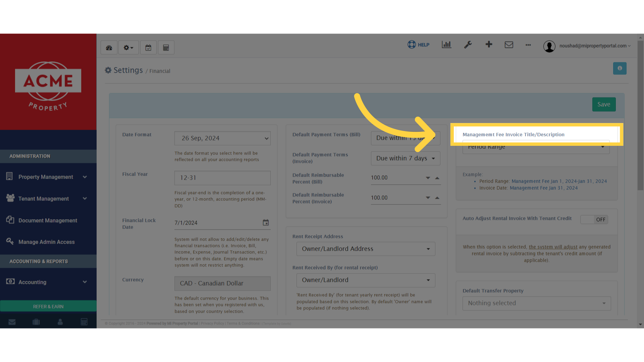This screenshot has height=362, width=644.
Task: Open the calculator icon in the top toolbar
Action: pyautogui.click(x=166, y=47)
